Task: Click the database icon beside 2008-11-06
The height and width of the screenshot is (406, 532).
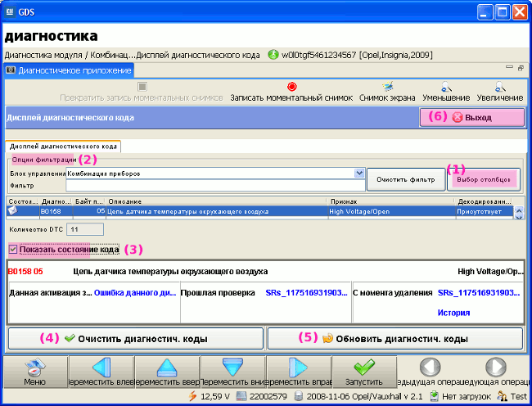Action: coord(299,396)
